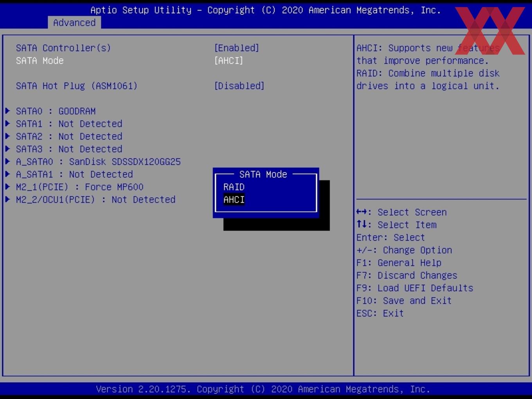Open M2_2/OCU1(PCIE) : Not Detected entry
Viewport: 532px width, 399px height.
[x=96, y=199]
